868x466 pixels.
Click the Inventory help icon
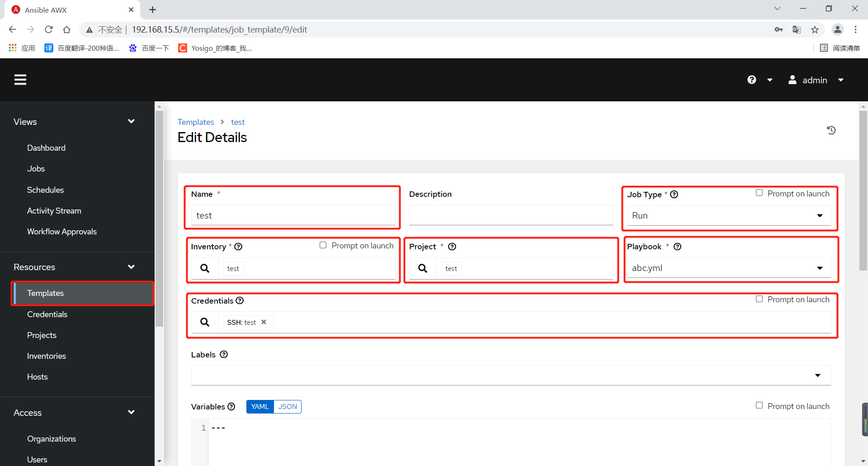(x=238, y=247)
